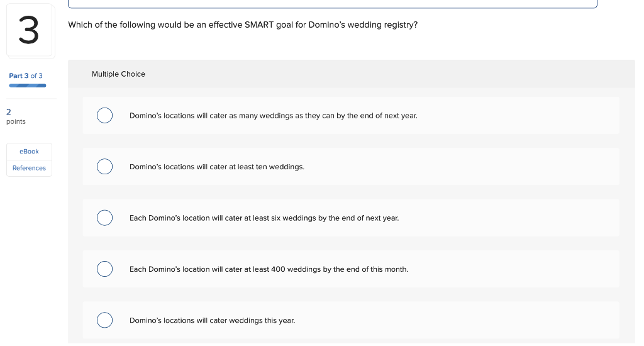The image size is (644, 346).
Task: Click answer text 'at least 400 weddings'
Action: [x=282, y=269]
